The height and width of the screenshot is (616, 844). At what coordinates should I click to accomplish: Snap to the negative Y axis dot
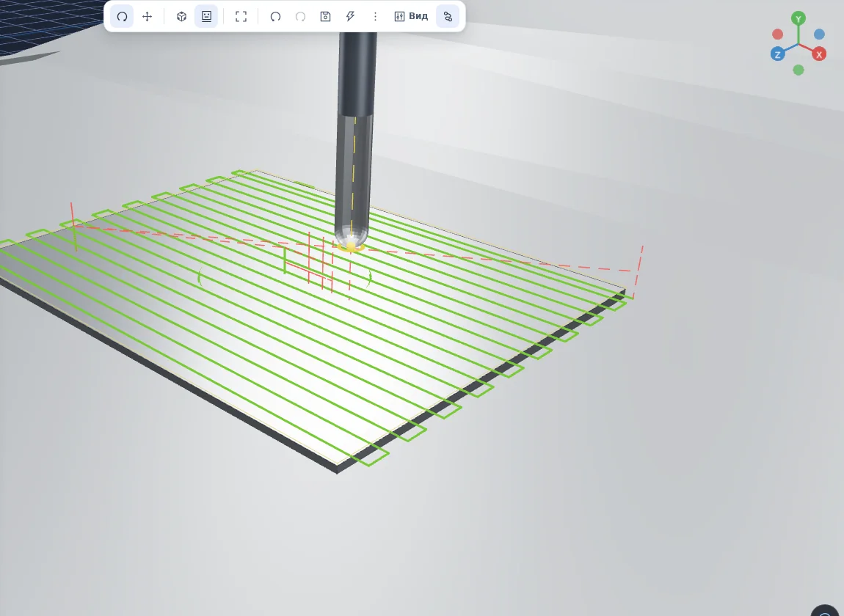(798, 70)
